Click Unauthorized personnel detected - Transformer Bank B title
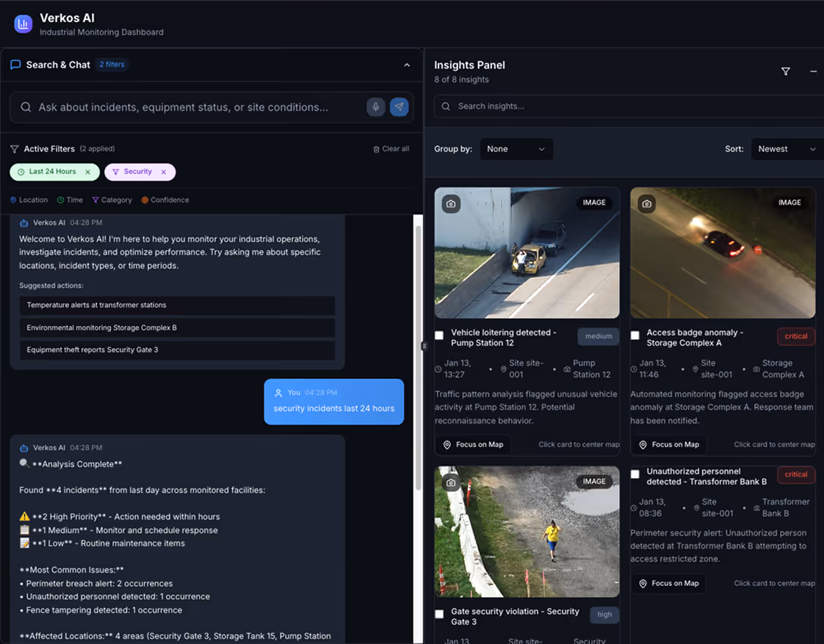This screenshot has width=824, height=644. tap(706, 477)
